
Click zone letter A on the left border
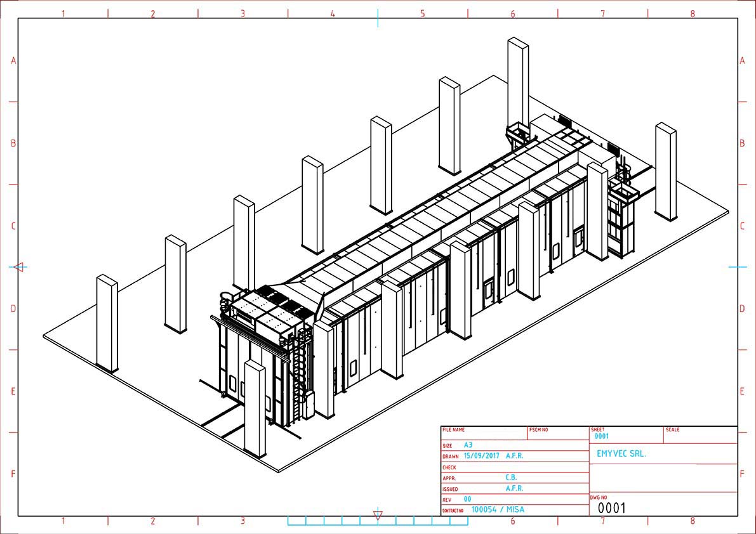pos(13,61)
